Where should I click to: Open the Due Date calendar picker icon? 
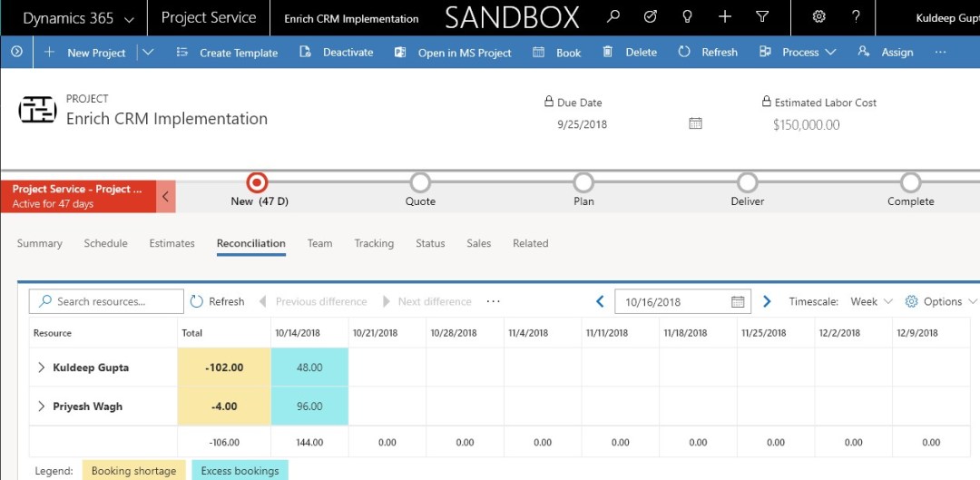(695, 123)
